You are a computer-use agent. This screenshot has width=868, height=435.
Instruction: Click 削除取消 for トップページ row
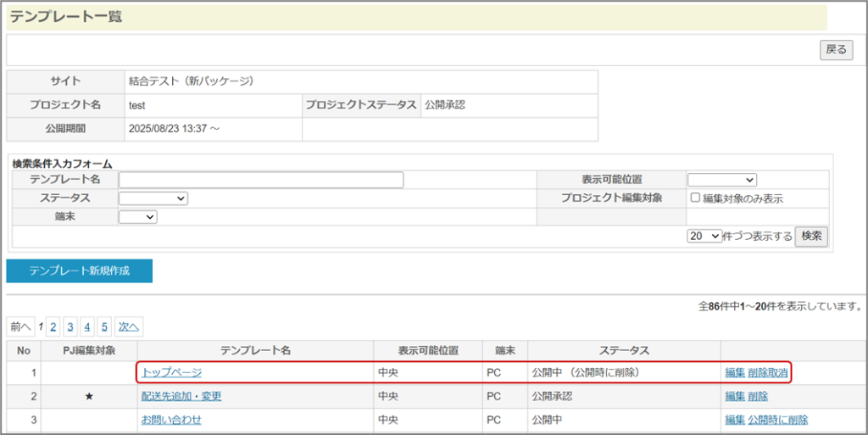(x=768, y=372)
